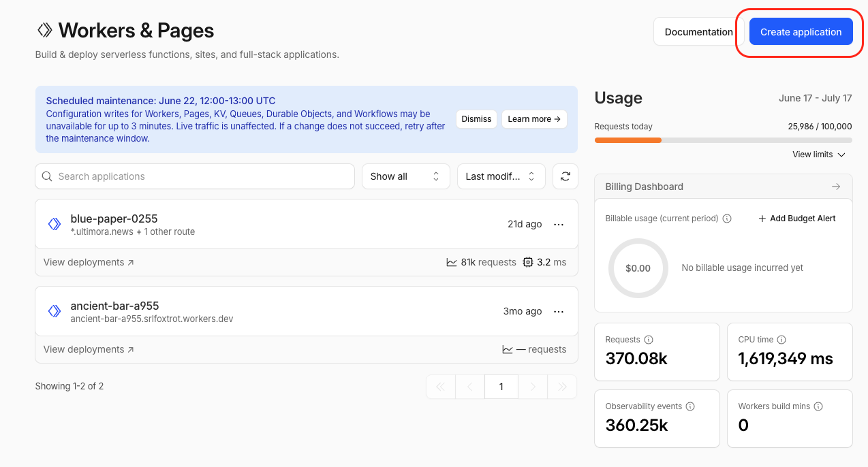The height and width of the screenshot is (467, 868).
Task: Click Learn more in maintenance banner
Action: [x=534, y=119]
